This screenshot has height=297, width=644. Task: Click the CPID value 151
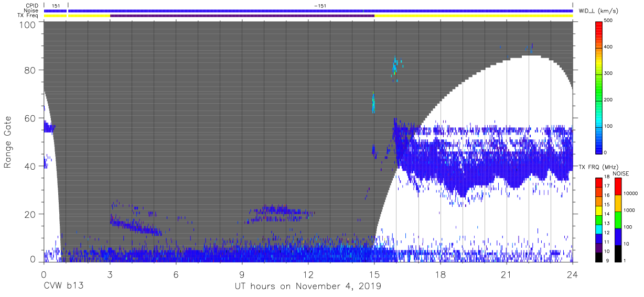[56, 6]
